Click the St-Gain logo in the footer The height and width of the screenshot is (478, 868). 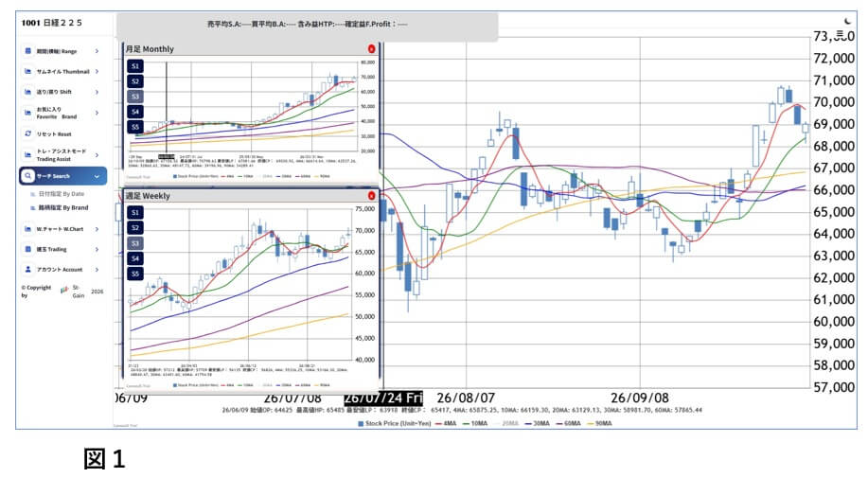[64, 290]
